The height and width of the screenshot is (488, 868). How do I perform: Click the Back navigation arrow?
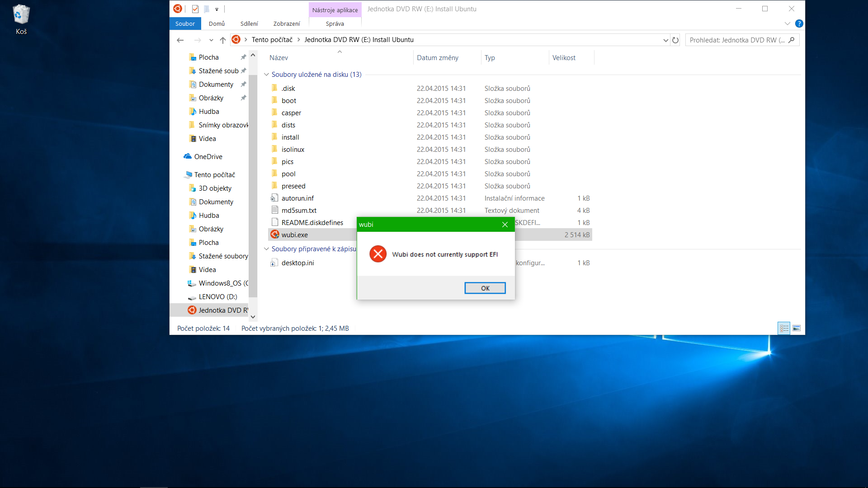(x=180, y=40)
